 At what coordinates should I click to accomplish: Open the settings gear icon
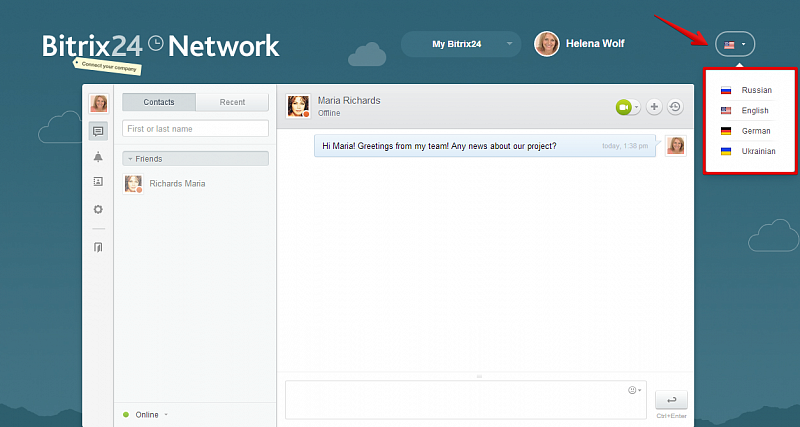tap(98, 209)
